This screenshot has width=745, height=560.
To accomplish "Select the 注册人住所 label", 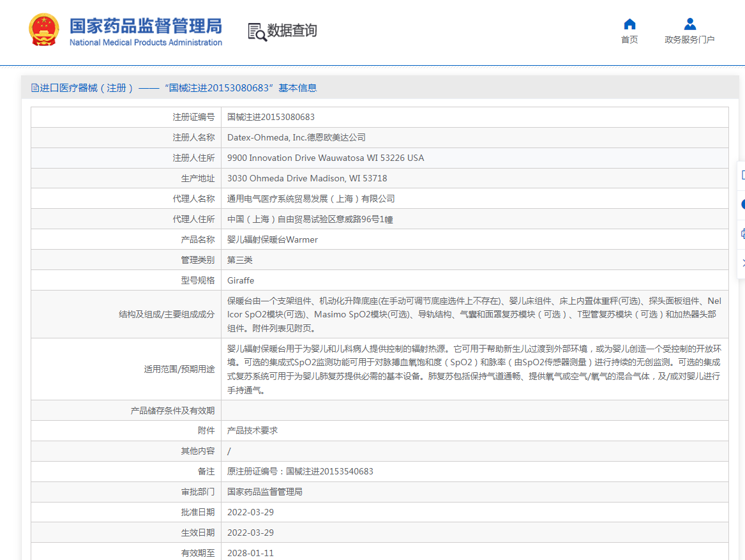I will tap(193, 158).
